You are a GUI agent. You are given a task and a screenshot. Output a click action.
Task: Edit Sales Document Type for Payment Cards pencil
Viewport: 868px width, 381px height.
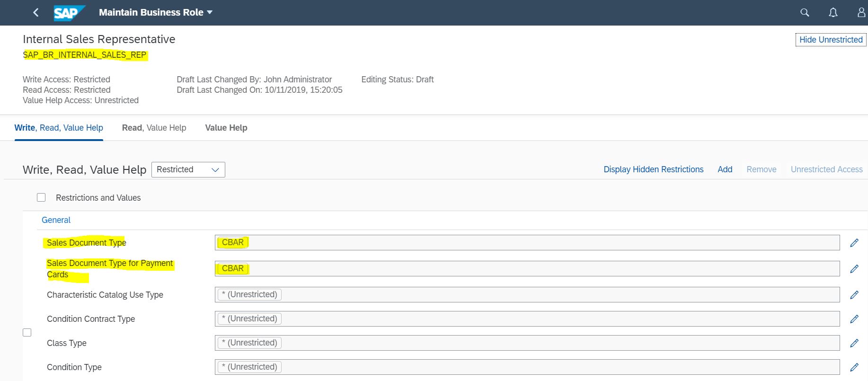coord(854,269)
